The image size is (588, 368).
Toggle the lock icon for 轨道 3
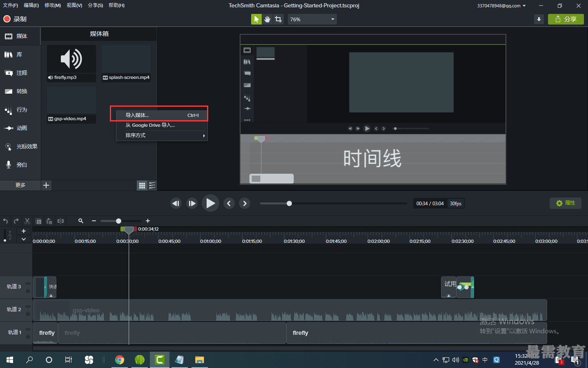tap(28, 291)
